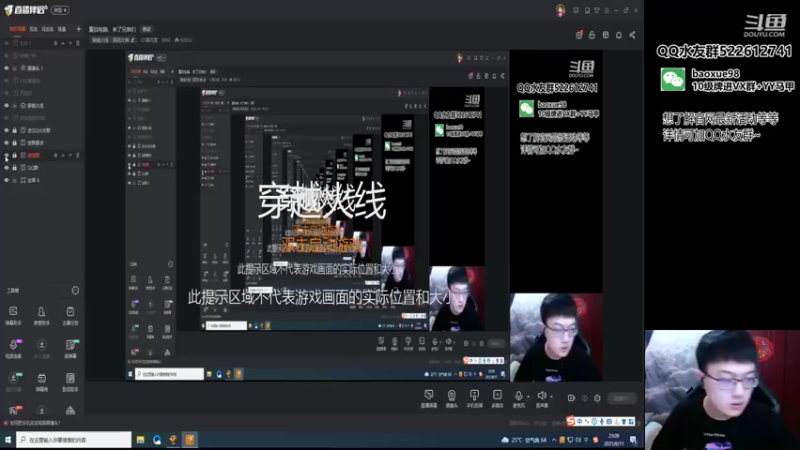Open the speaker device dropdown arrow

coord(552,396)
